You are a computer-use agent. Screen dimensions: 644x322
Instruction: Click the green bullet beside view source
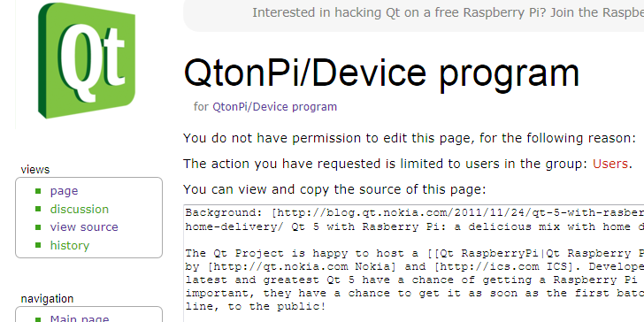coord(38,226)
